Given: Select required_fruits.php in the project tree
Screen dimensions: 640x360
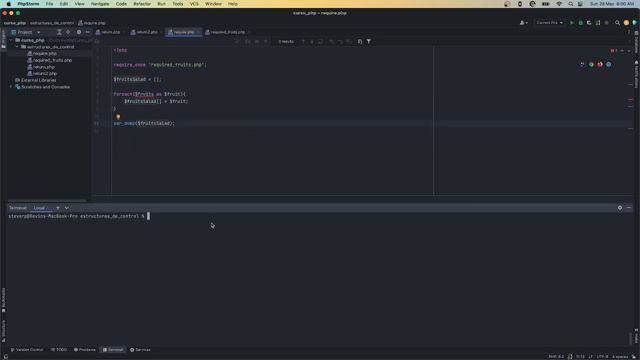Looking at the screenshot, I should (x=52, y=60).
